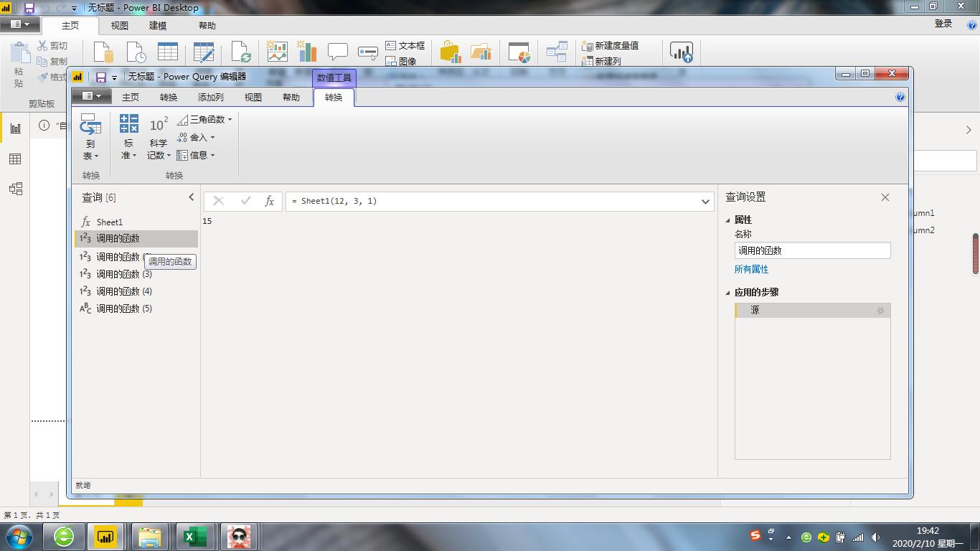Image resolution: width=980 pixels, height=551 pixels.
Task: Open the 科学记数 scientific menu
Action: coord(159,137)
